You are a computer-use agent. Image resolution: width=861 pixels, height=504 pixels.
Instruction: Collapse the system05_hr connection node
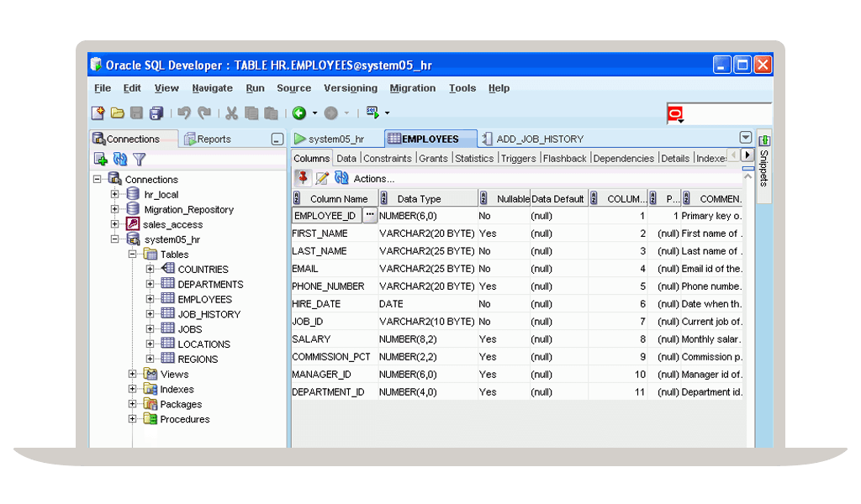114,239
